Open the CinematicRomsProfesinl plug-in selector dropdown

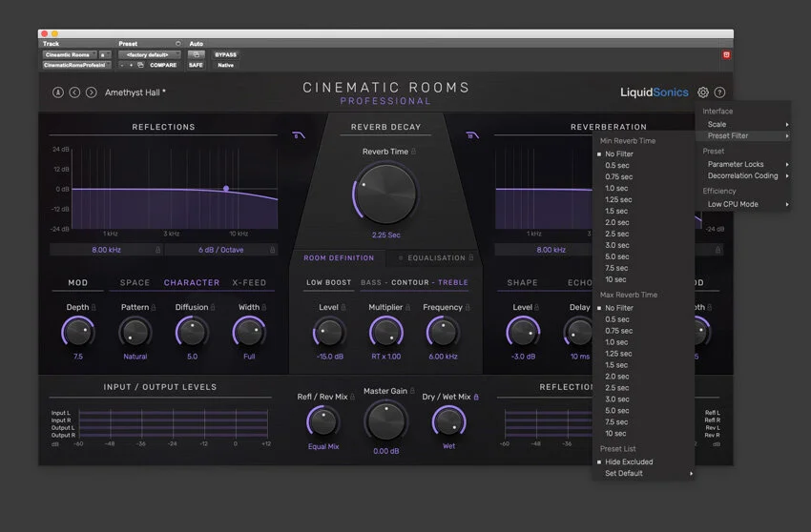[76, 65]
